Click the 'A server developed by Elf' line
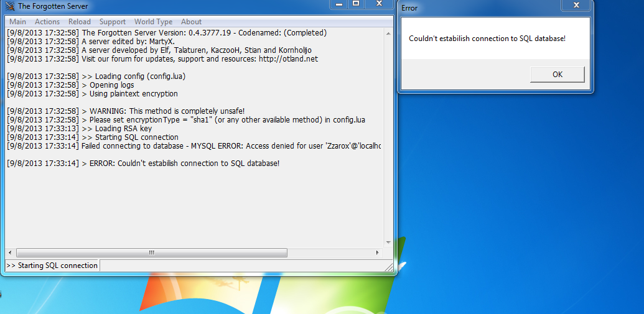The width and height of the screenshot is (644, 314). point(159,50)
